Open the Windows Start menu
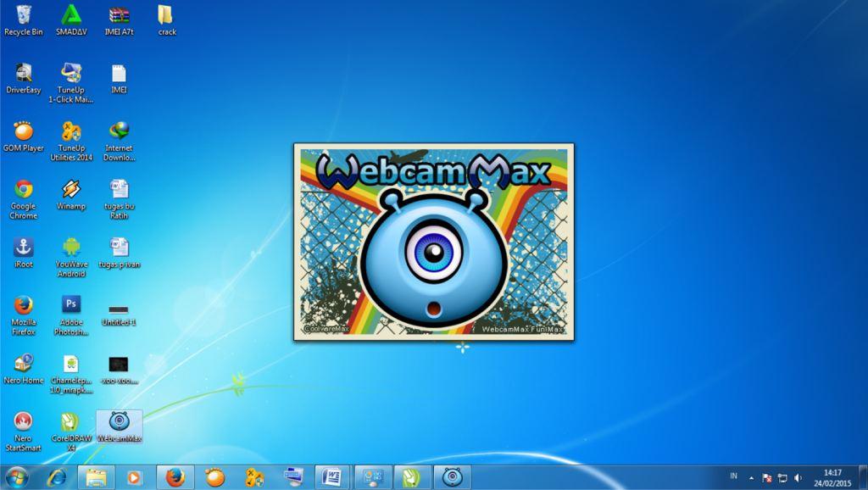The height and width of the screenshot is (490, 868). 17,476
